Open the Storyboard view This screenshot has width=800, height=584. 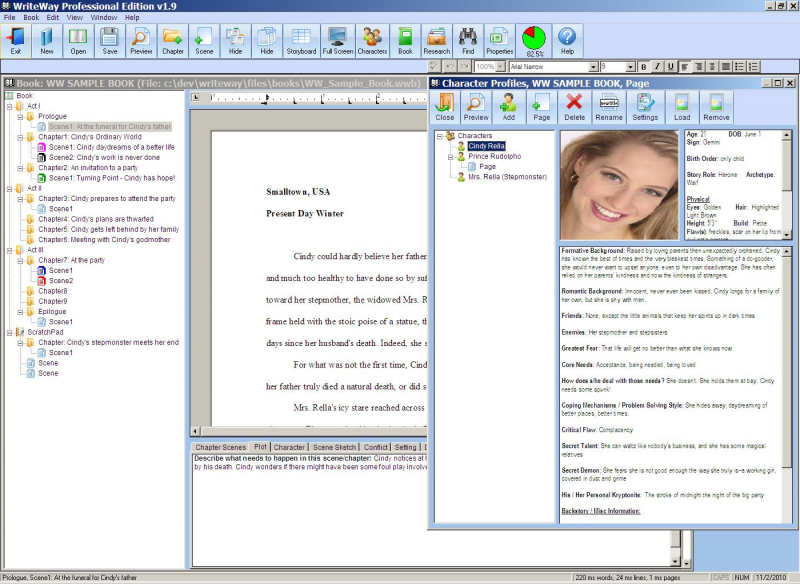pos(301,40)
